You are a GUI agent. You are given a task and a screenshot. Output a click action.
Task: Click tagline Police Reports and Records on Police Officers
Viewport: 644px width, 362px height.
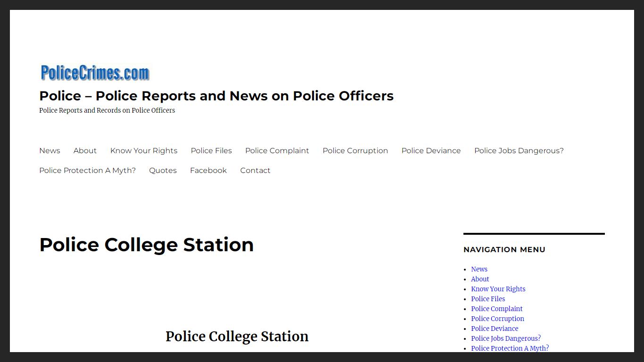pyautogui.click(x=107, y=110)
